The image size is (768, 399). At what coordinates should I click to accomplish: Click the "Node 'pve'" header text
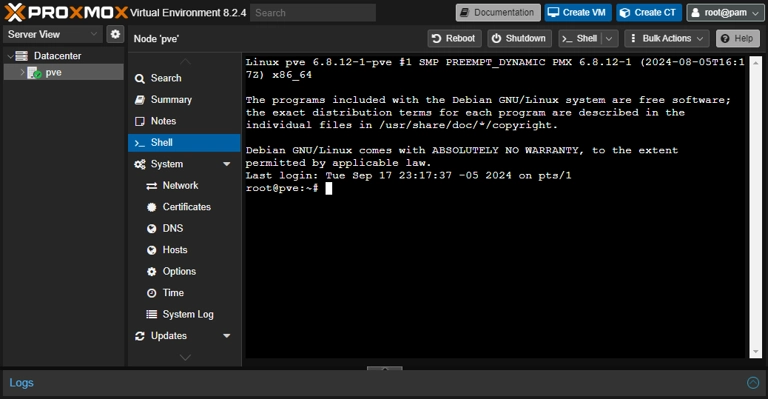coord(156,39)
